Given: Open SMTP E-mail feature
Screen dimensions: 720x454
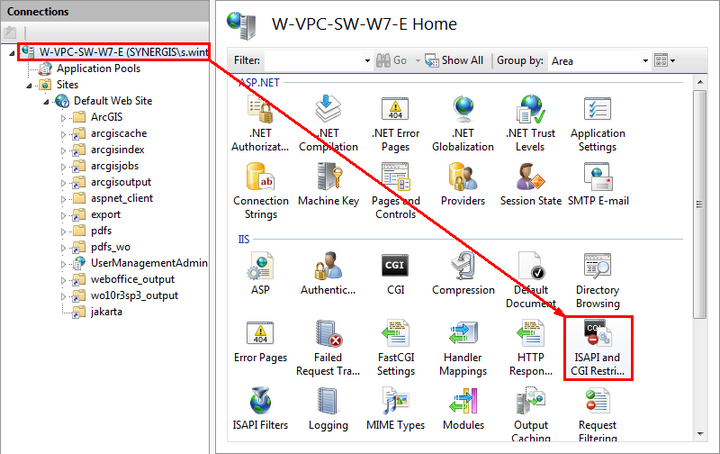Looking at the screenshot, I should [597, 185].
